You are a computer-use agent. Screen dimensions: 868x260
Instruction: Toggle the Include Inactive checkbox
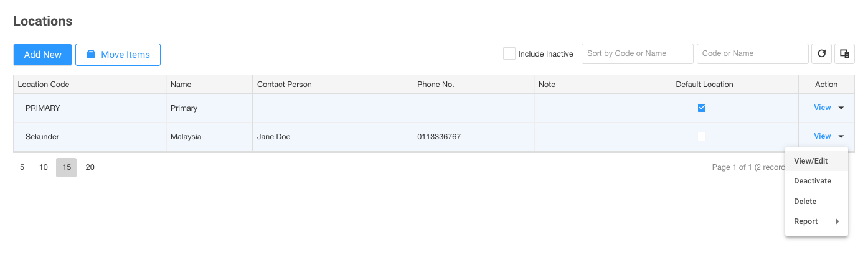[509, 53]
